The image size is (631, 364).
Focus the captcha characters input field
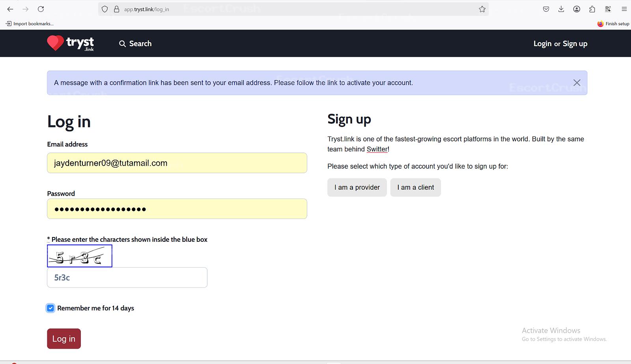127,278
